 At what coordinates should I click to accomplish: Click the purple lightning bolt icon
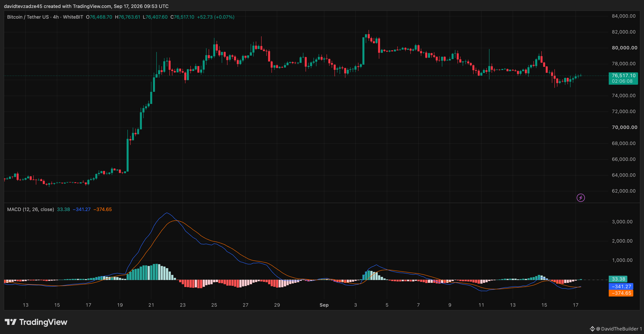coord(581,198)
